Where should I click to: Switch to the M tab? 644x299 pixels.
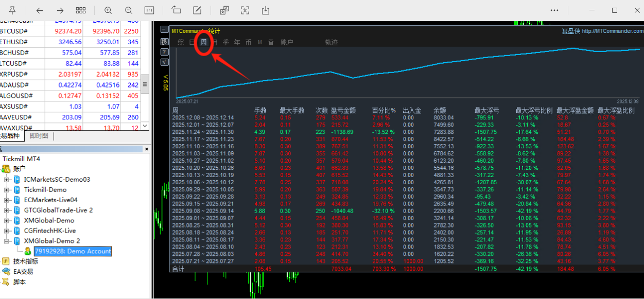(260, 42)
